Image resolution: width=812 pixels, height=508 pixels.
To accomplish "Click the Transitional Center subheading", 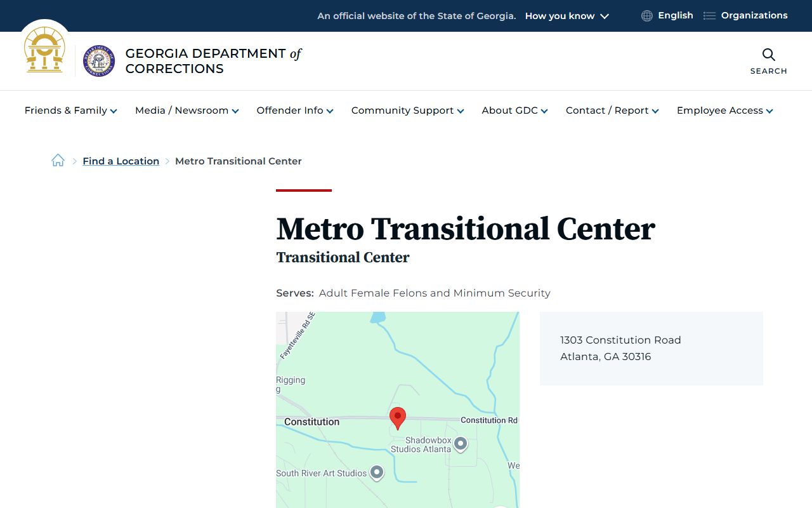I will pos(343,258).
